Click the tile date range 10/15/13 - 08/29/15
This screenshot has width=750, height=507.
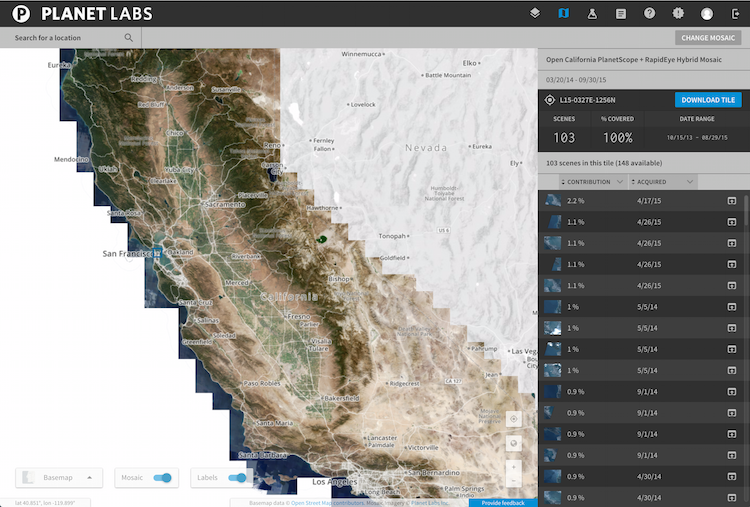697,138
